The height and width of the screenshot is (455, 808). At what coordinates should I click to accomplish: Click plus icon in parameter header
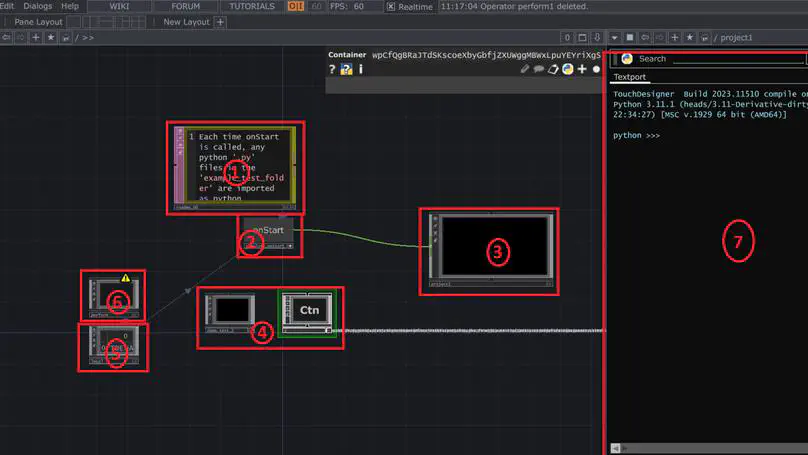pyautogui.click(x=582, y=69)
